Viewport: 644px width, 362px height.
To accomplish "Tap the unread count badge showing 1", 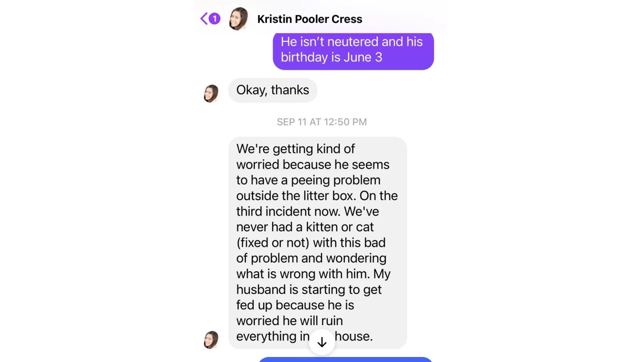I will click(214, 18).
